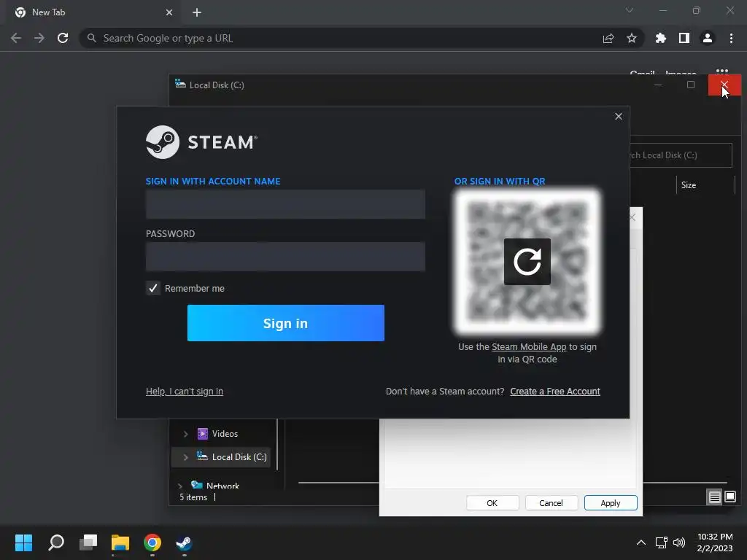Close the properties dialog with its X
The height and width of the screenshot is (560, 747).
[632, 217]
